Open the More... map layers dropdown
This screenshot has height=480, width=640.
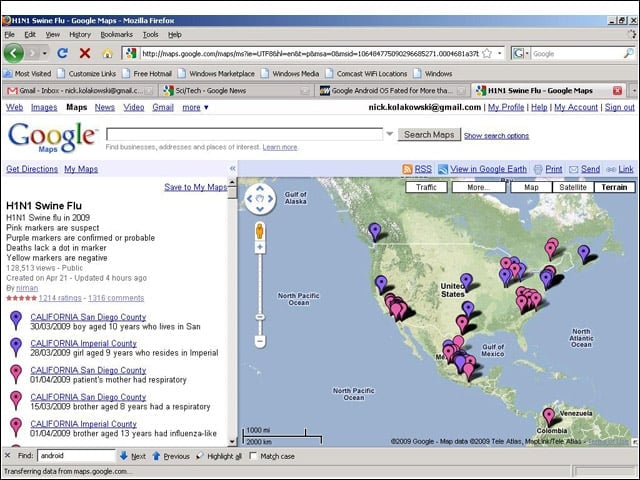tap(478, 187)
